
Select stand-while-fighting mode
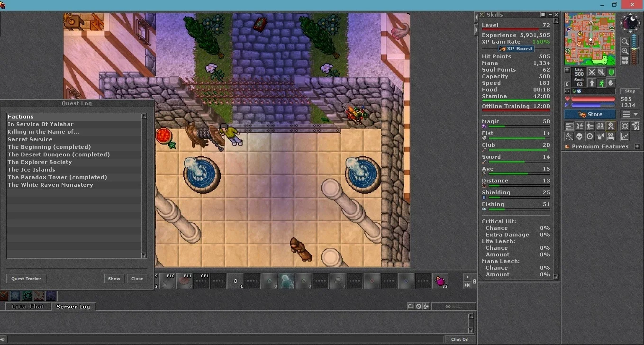tap(592, 83)
